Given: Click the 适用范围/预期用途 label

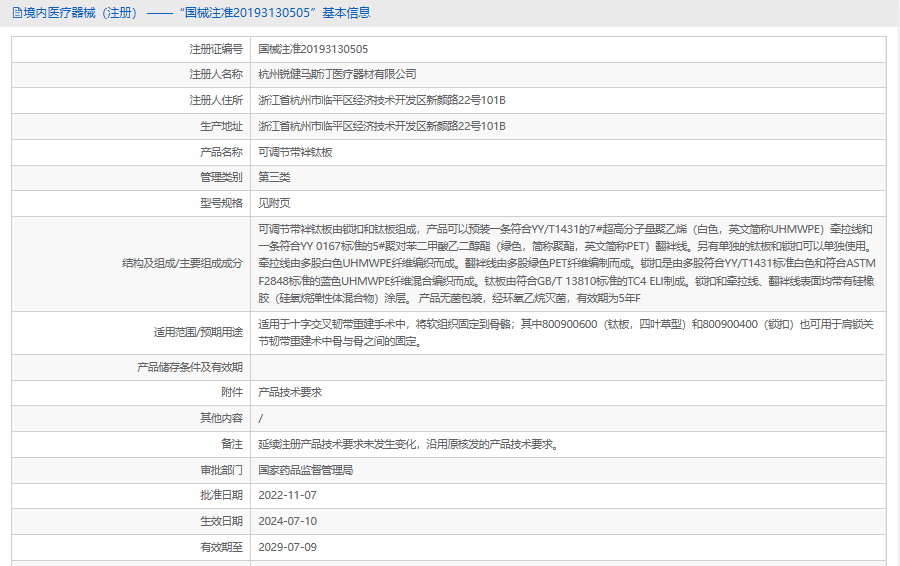Looking at the screenshot, I should pyautogui.click(x=198, y=332).
